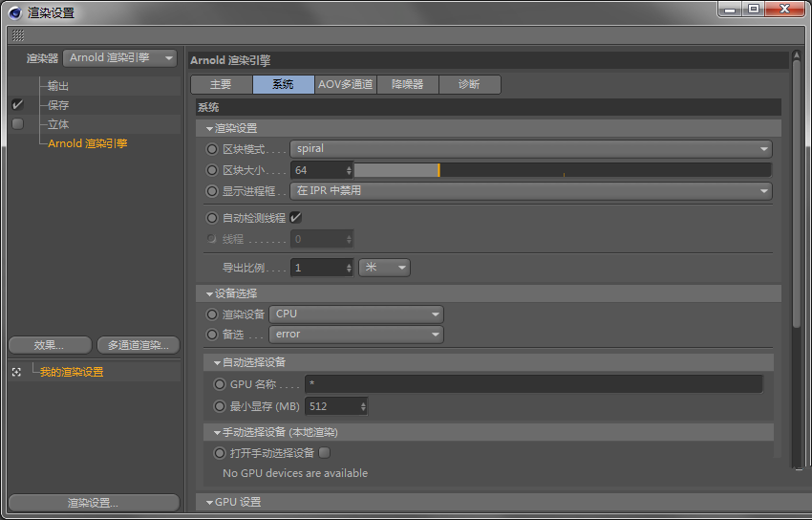Click the GPU 名称 text input field
The width and height of the screenshot is (812, 520).
533,384
